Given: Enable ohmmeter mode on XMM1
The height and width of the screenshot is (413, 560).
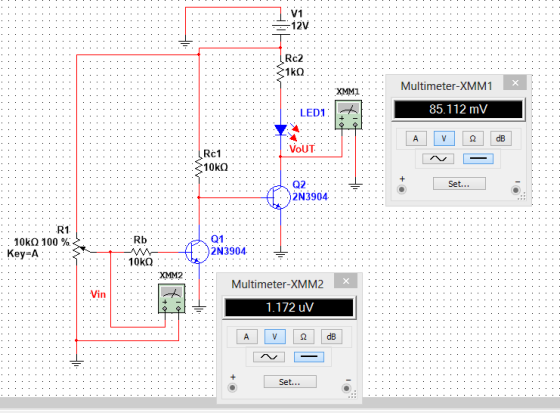Looking at the screenshot, I should tap(472, 139).
